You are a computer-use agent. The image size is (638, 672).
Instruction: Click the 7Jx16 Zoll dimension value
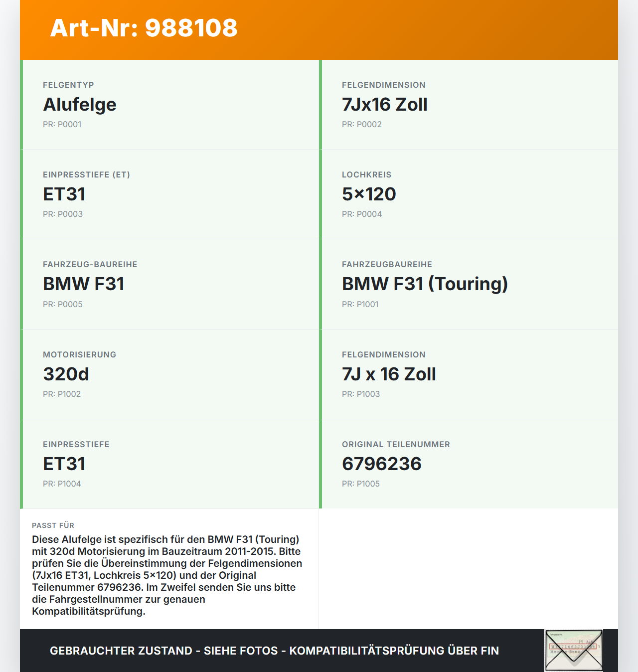point(384,105)
